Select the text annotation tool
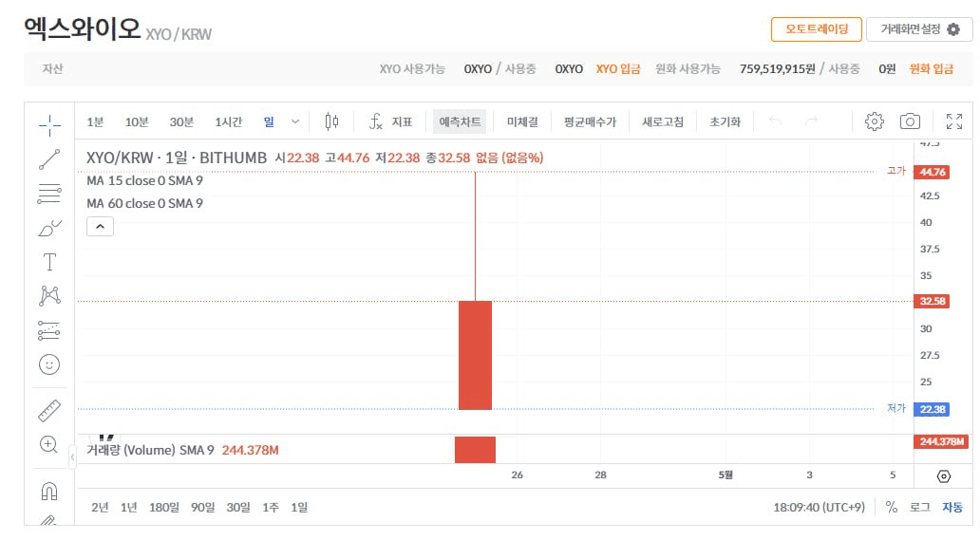This screenshot has width=980, height=540. point(49,262)
